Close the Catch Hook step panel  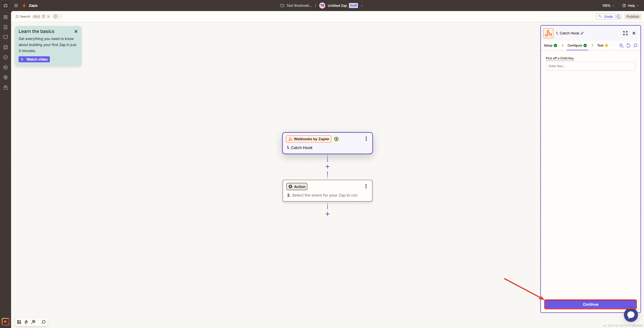coord(634,33)
